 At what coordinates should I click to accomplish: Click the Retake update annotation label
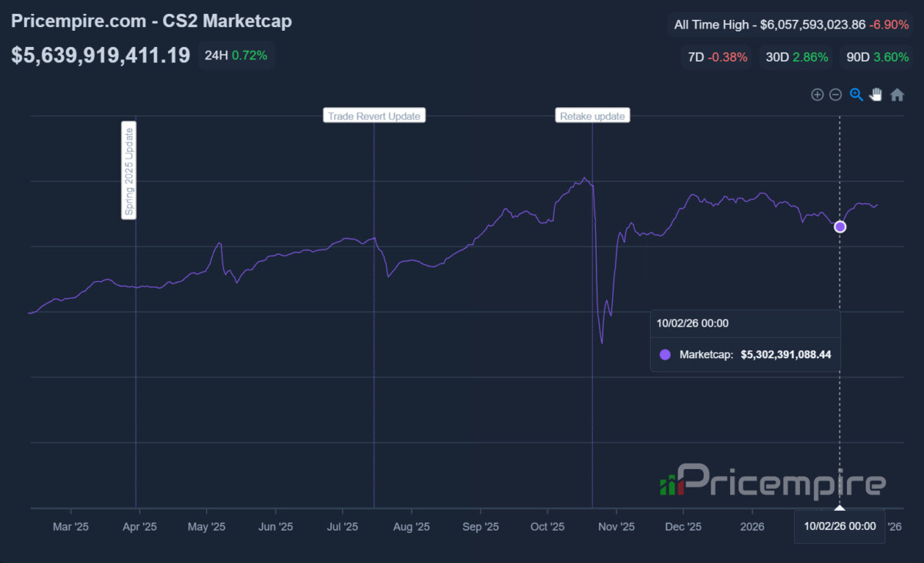pyautogui.click(x=592, y=116)
